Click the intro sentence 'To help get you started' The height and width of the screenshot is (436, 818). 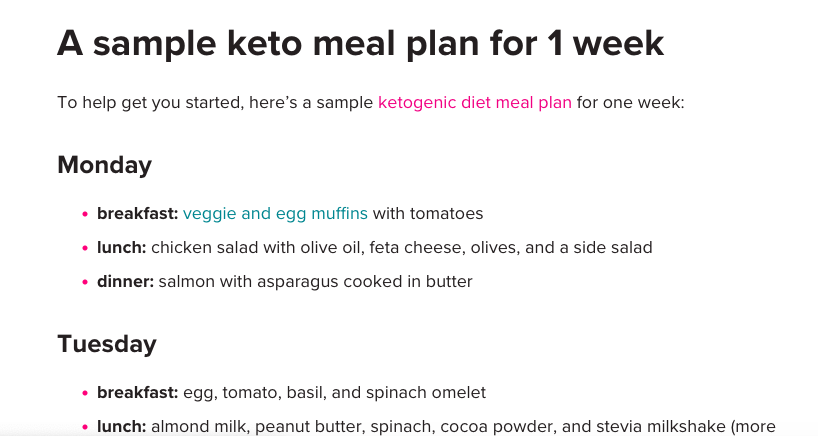point(215,102)
